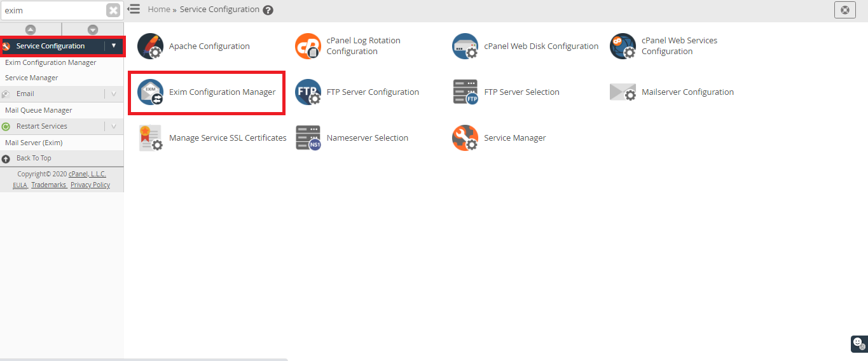Open the EULA footer link
This screenshot has height=361, width=868.
20,185
